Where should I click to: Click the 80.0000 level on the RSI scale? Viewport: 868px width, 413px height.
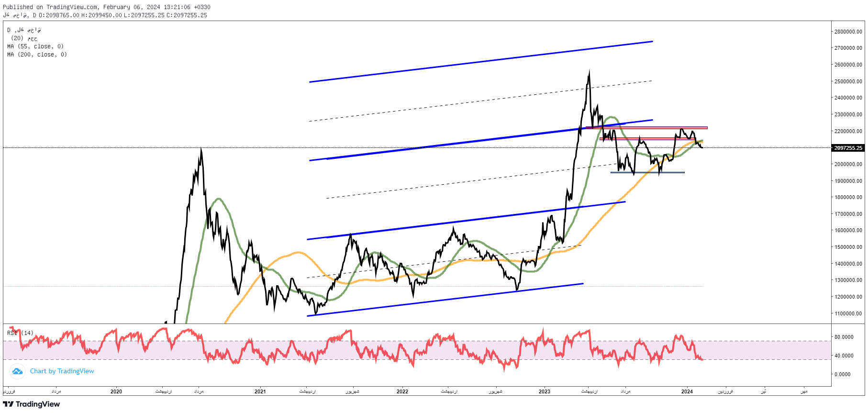(844, 337)
